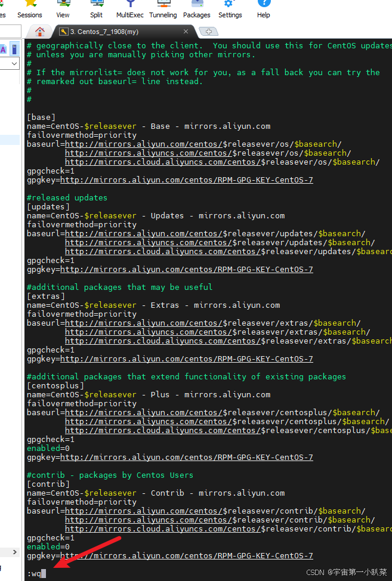The image size is (392, 581).
Task: Open the mirrors.cloud.aliyuncs.com link on the /updates/ line
Action: tap(163, 251)
